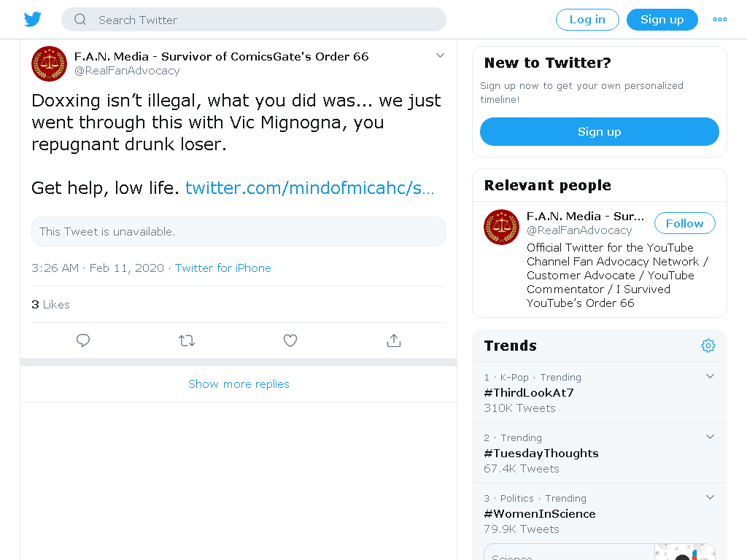Click the Twitter bird logo
This screenshot has width=747, height=560.
(32, 20)
